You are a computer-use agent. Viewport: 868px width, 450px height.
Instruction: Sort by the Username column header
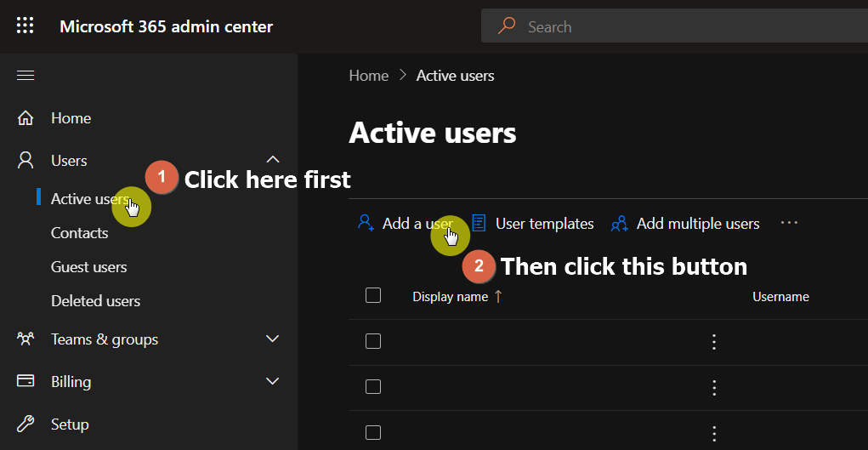tap(780, 297)
